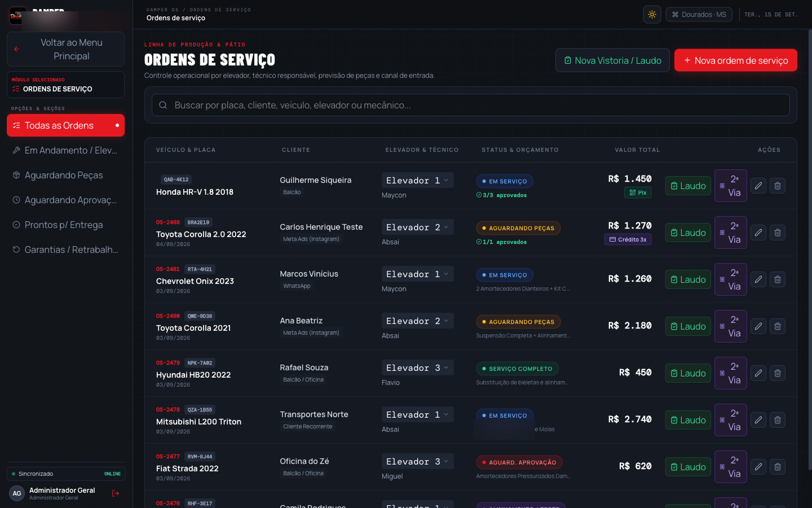Click the SERVIÇO COMPLETO badge for Rafael Souza
Image resolution: width=812 pixels, height=508 pixels.
click(x=517, y=369)
